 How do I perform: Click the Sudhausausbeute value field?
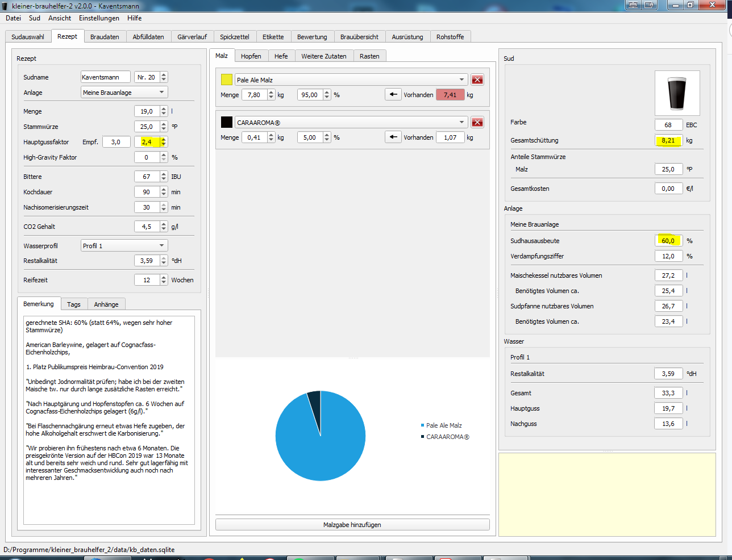[x=668, y=241]
